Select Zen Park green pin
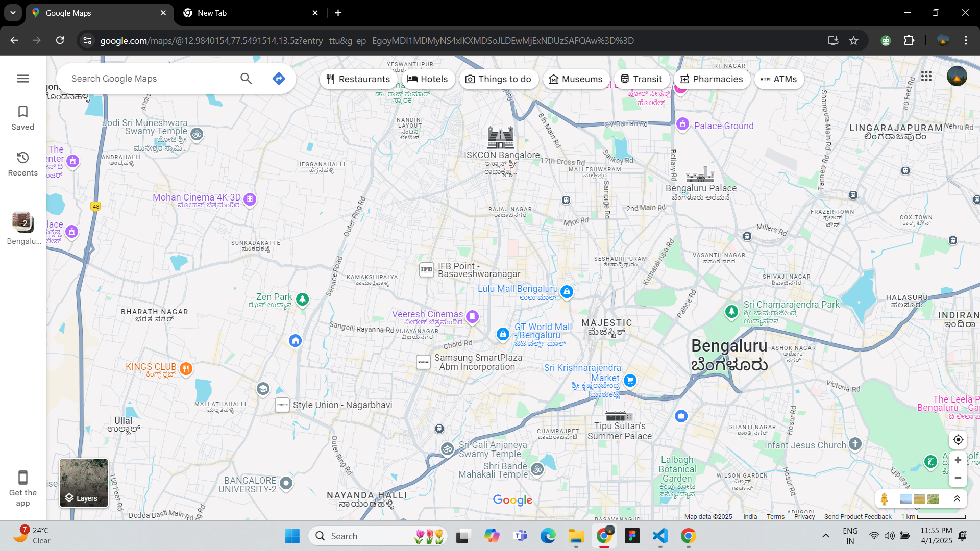 pyautogui.click(x=303, y=299)
